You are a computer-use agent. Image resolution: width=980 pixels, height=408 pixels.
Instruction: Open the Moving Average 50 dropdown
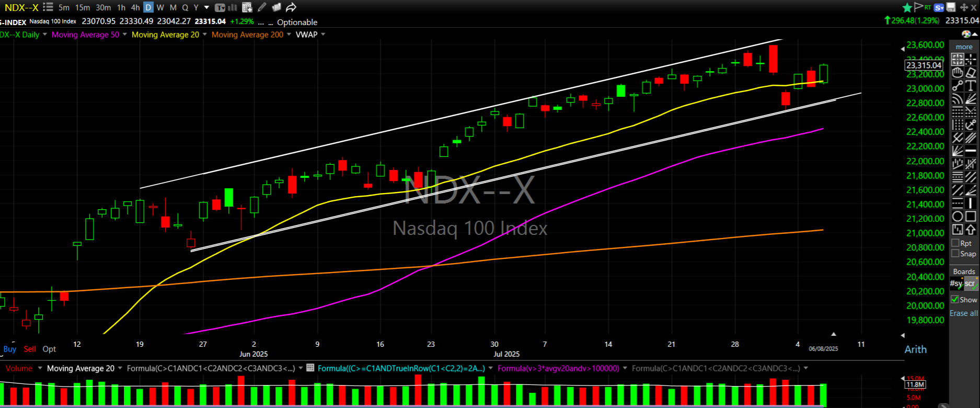tap(124, 35)
